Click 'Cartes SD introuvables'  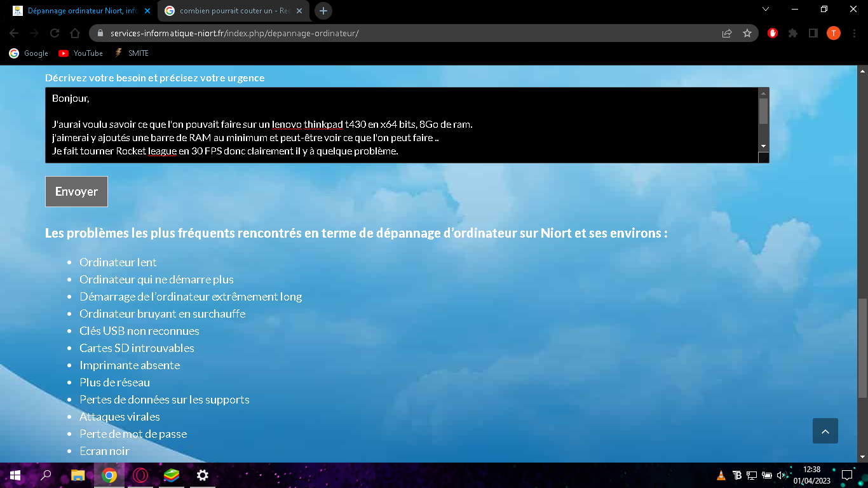pyautogui.click(x=137, y=348)
